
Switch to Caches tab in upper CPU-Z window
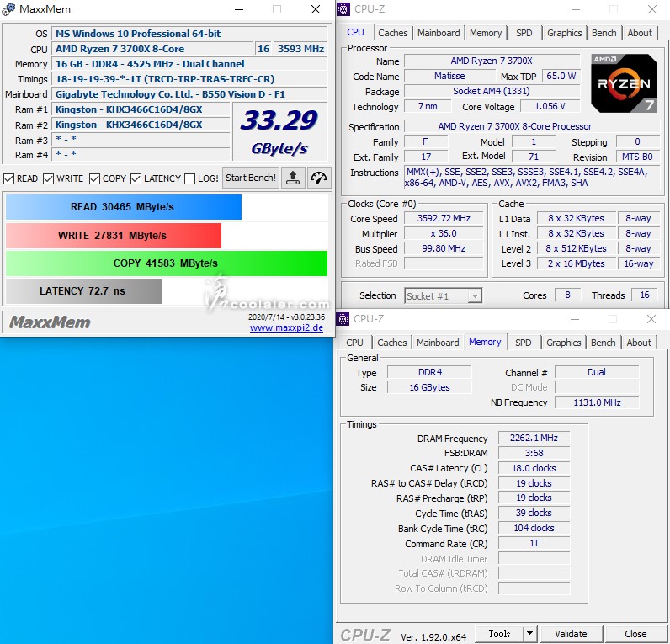[x=393, y=33]
